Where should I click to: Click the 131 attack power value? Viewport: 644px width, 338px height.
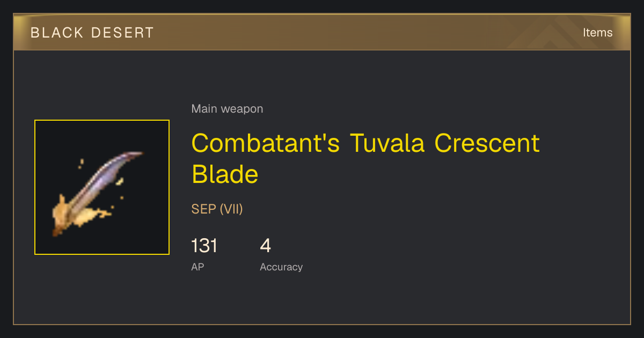pyautogui.click(x=204, y=246)
